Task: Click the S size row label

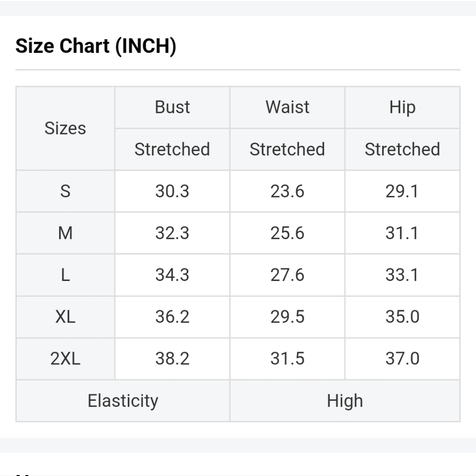Action: [65, 191]
